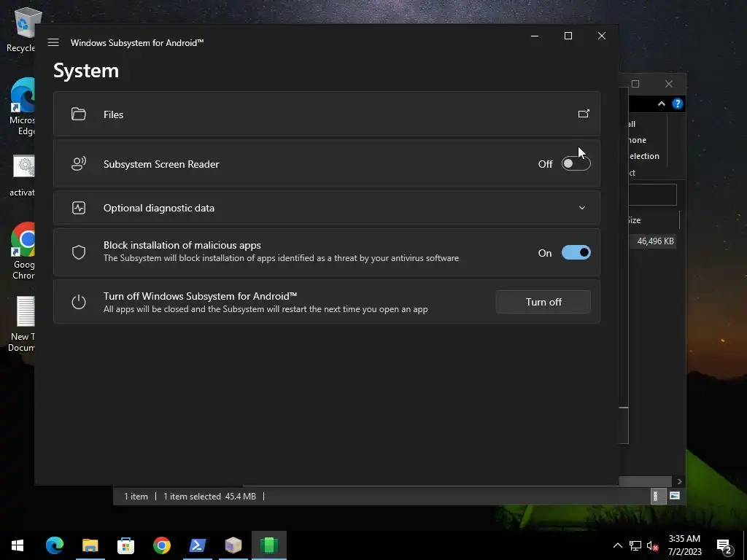Collapse the ribbon in File Explorer window
The width and height of the screenshot is (747, 560).
coord(661,104)
